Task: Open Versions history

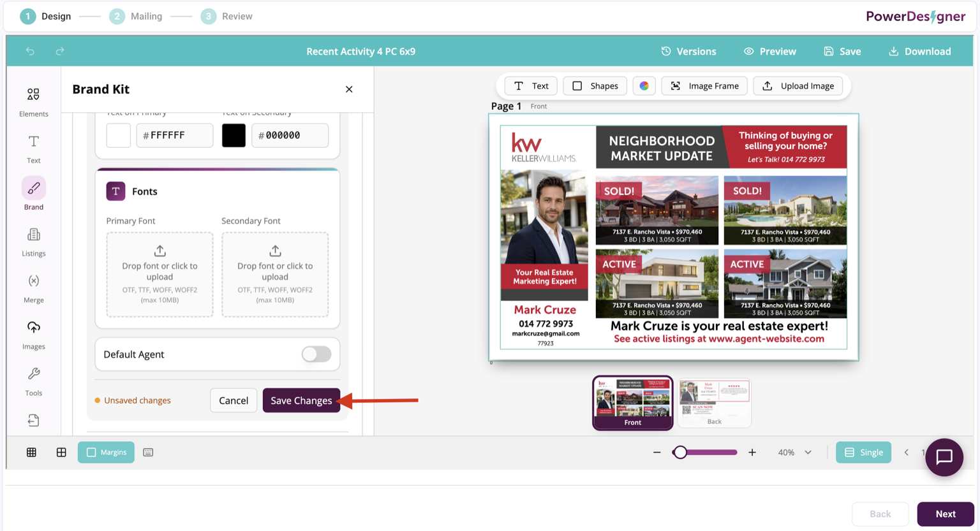Action: point(688,51)
